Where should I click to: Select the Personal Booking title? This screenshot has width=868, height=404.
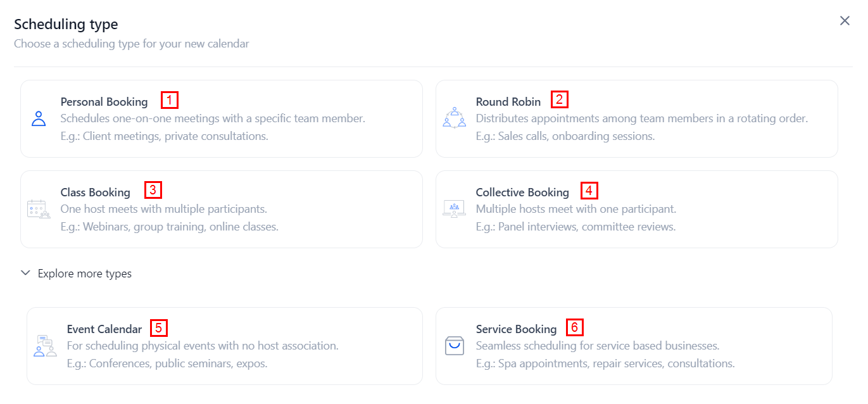(x=104, y=101)
